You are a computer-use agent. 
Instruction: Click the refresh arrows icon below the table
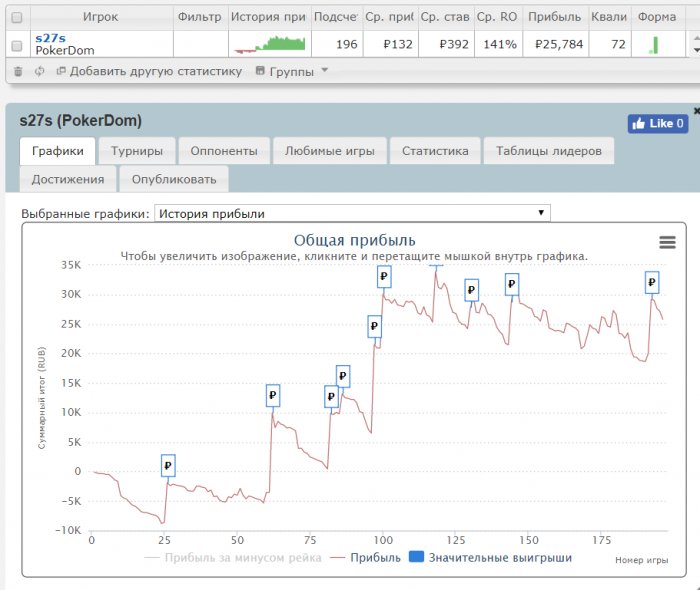pos(39,71)
